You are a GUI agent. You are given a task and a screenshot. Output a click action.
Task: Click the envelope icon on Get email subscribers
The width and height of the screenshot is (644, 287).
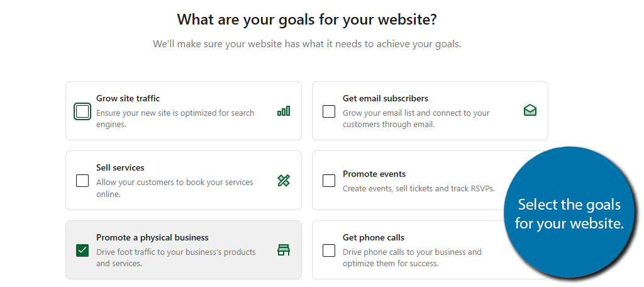coord(530,111)
